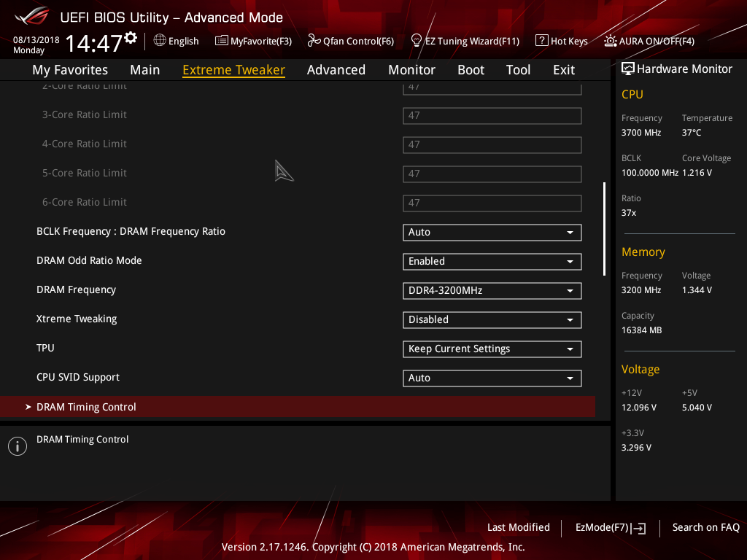Click the 5-Core Ratio Limit field

click(x=492, y=174)
